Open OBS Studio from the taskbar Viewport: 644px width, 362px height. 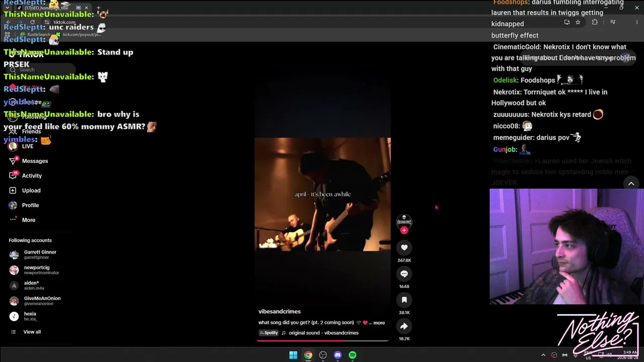[323, 355]
